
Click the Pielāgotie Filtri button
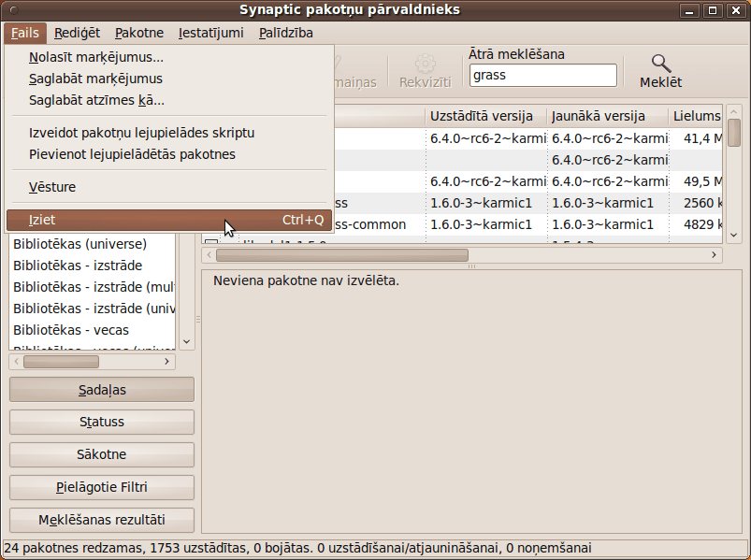102,487
